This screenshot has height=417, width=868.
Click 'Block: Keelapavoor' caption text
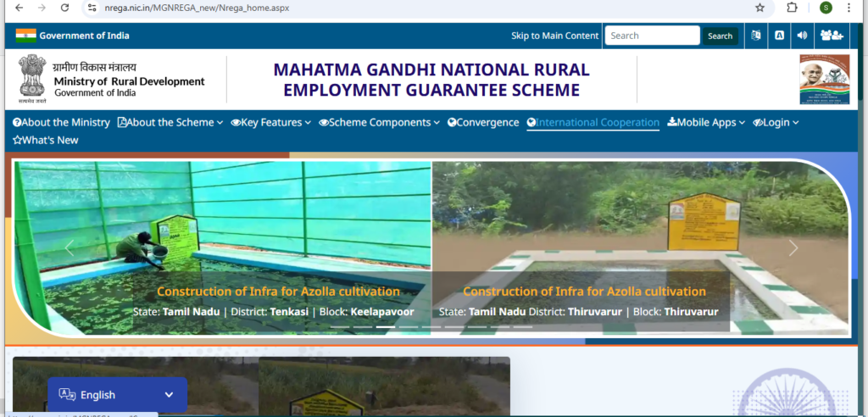(x=365, y=312)
